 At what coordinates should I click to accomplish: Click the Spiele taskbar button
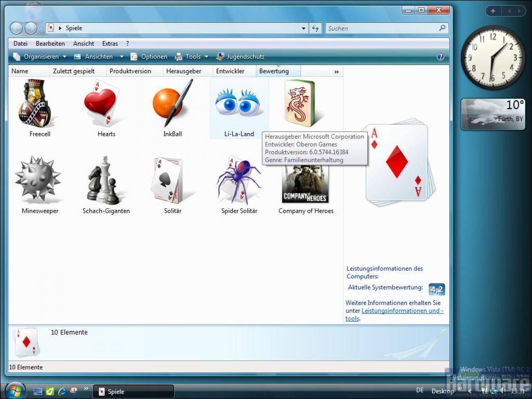tap(133, 391)
